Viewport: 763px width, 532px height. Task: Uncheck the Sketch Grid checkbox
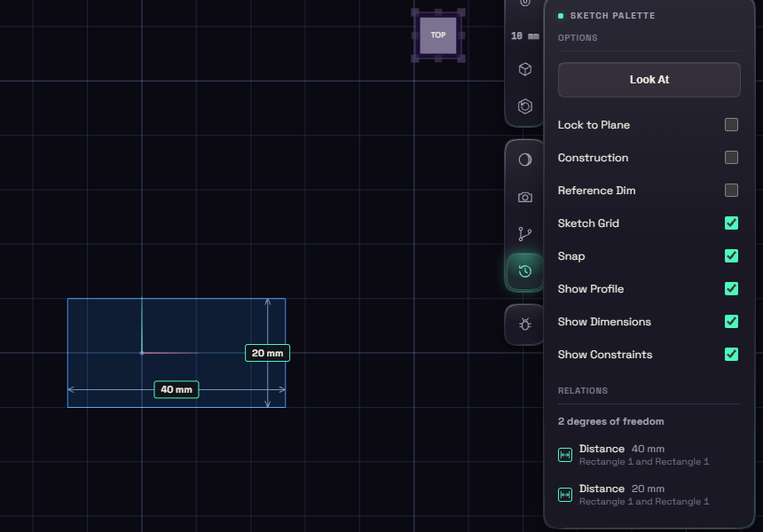click(x=731, y=223)
